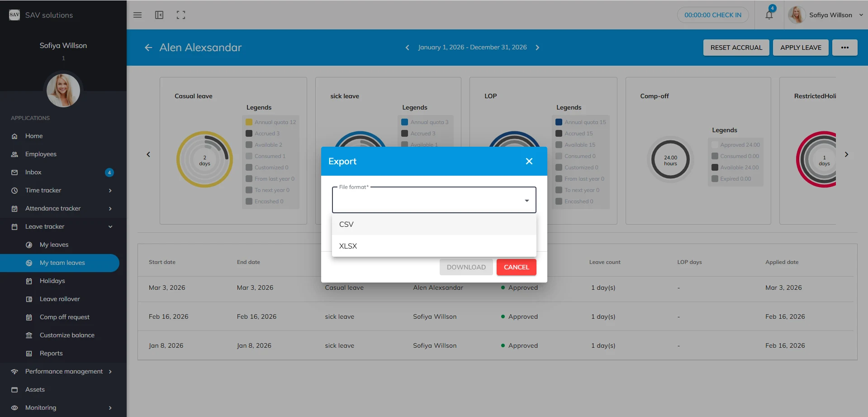Open the three-dots more options button
The height and width of the screenshot is (417, 868).
844,48
